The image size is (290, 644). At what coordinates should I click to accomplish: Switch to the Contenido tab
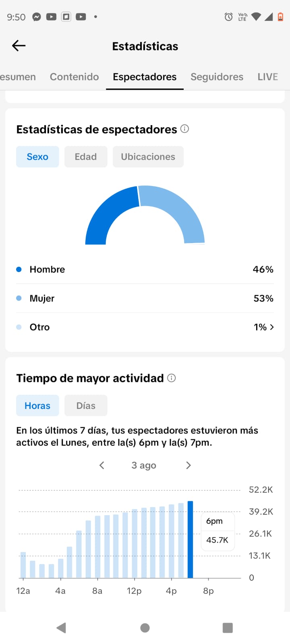pos(74,77)
